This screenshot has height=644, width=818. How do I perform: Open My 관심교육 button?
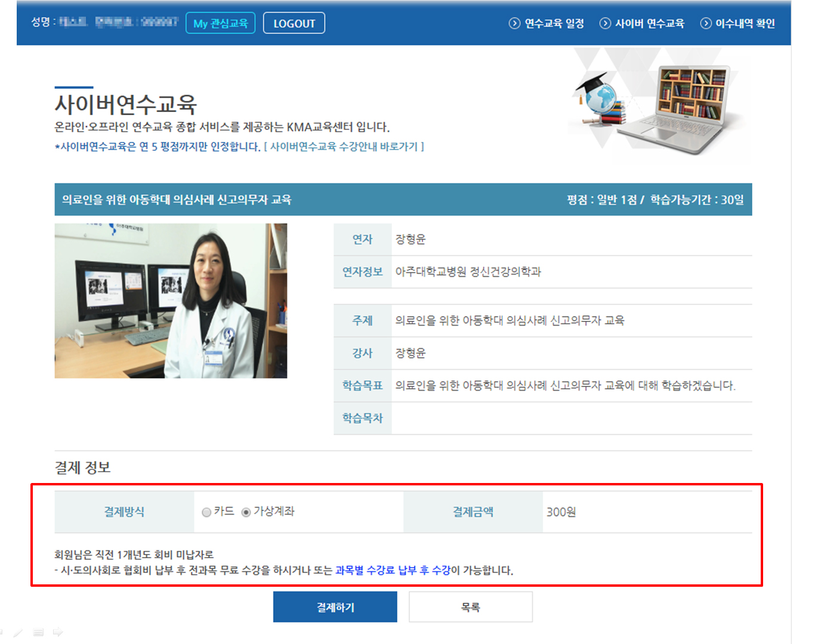[220, 23]
